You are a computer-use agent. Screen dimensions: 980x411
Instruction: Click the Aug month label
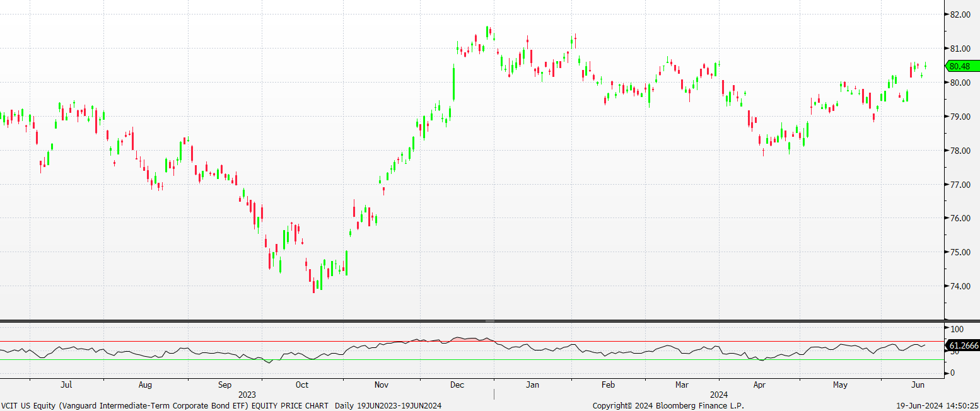pyautogui.click(x=145, y=384)
